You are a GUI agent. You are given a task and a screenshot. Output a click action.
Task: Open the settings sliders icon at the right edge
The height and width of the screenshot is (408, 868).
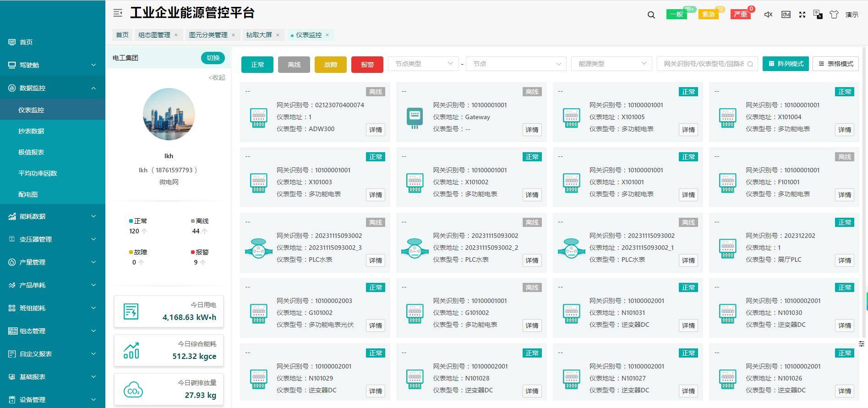tap(862, 344)
